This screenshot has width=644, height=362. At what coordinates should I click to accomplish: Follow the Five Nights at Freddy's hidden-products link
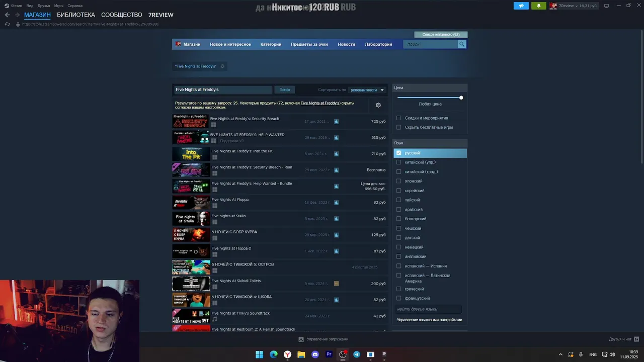point(320,103)
